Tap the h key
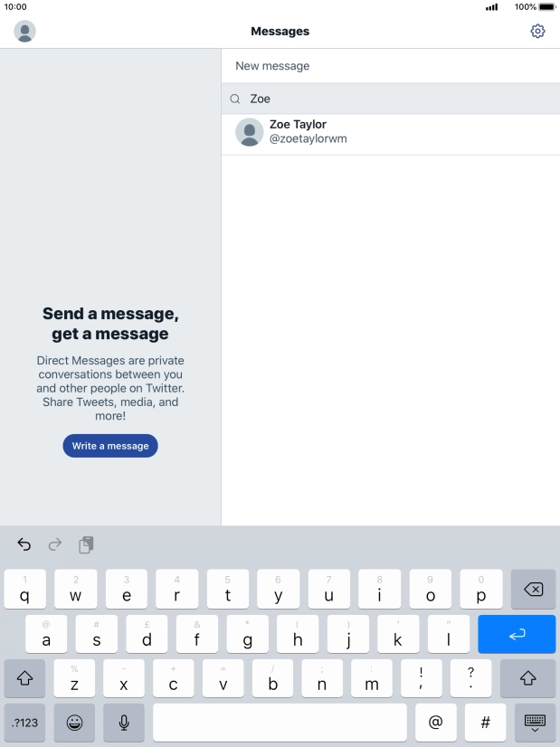560x747 pixels. click(x=298, y=634)
